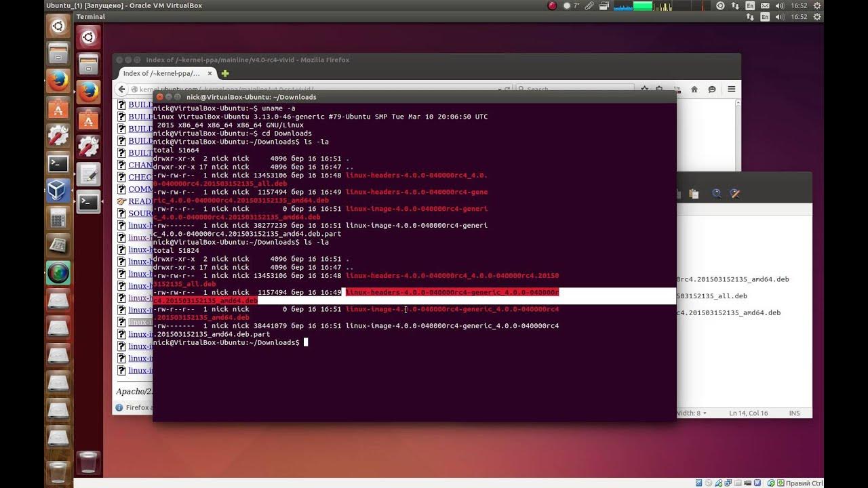
Task: Open guest VM network indicator
Action: tap(750, 17)
